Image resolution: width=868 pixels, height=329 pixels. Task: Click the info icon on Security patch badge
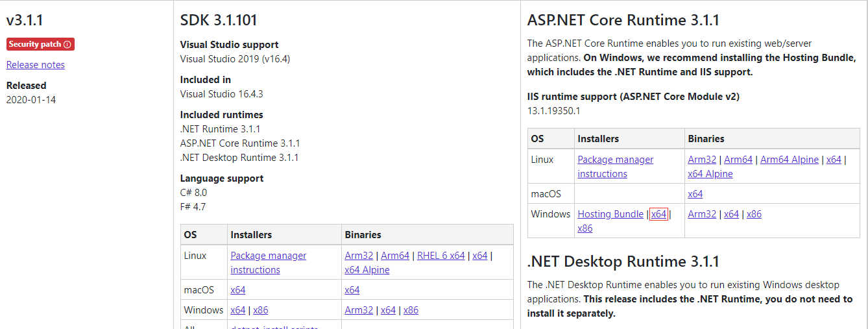coord(67,44)
